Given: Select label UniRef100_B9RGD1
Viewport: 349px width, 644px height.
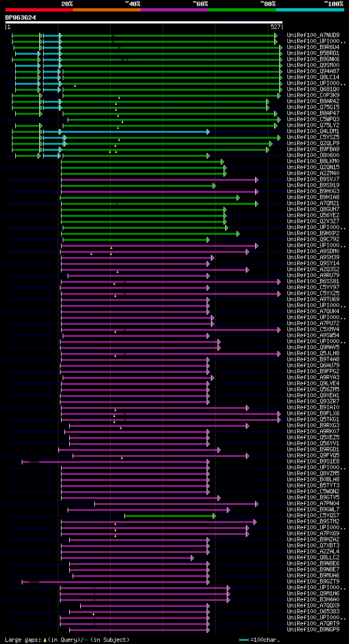Looking at the screenshot, I should pyautogui.click(x=313, y=449).
